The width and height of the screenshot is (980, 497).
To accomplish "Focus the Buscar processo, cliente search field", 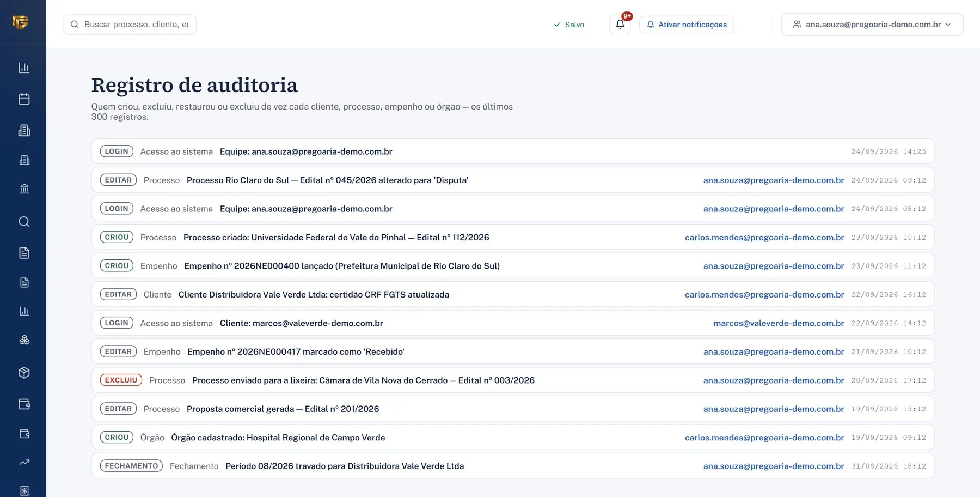I will tap(130, 25).
